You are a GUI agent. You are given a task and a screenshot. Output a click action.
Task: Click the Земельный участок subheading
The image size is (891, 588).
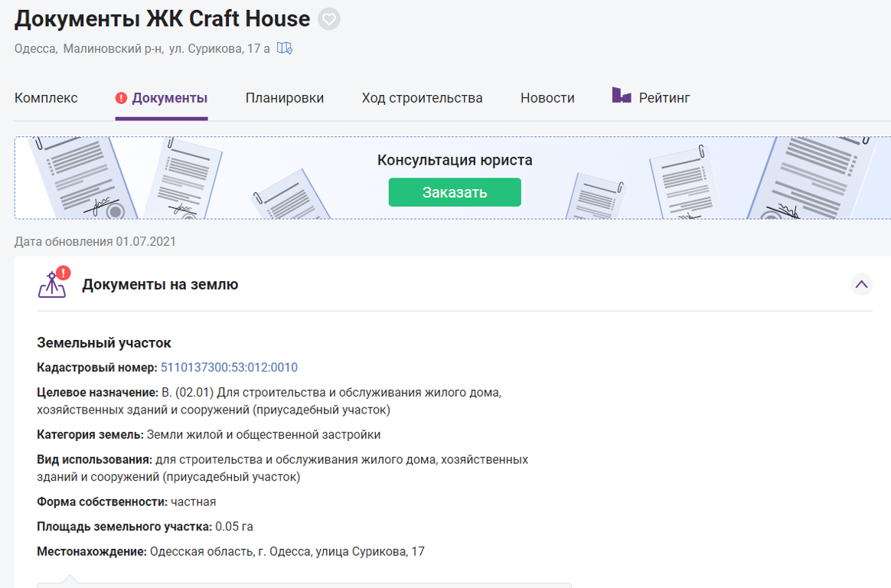click(x=104, y=343)
